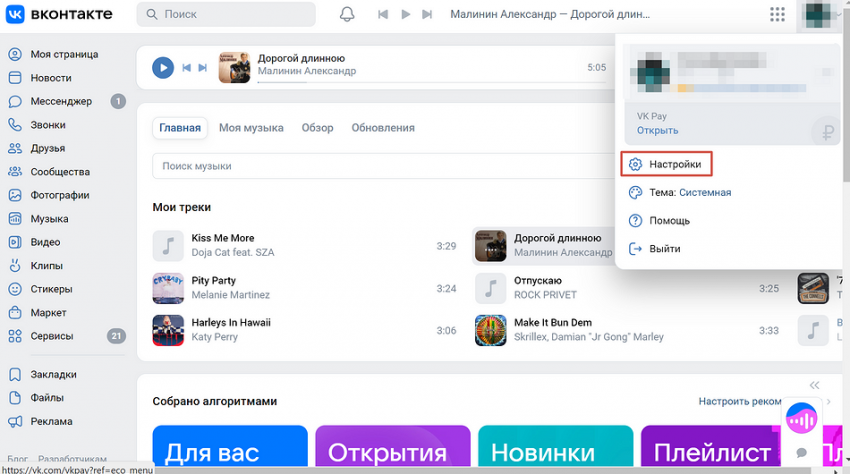
Task: Change theme via Тема: Системная option
Action: click(689, 192)
